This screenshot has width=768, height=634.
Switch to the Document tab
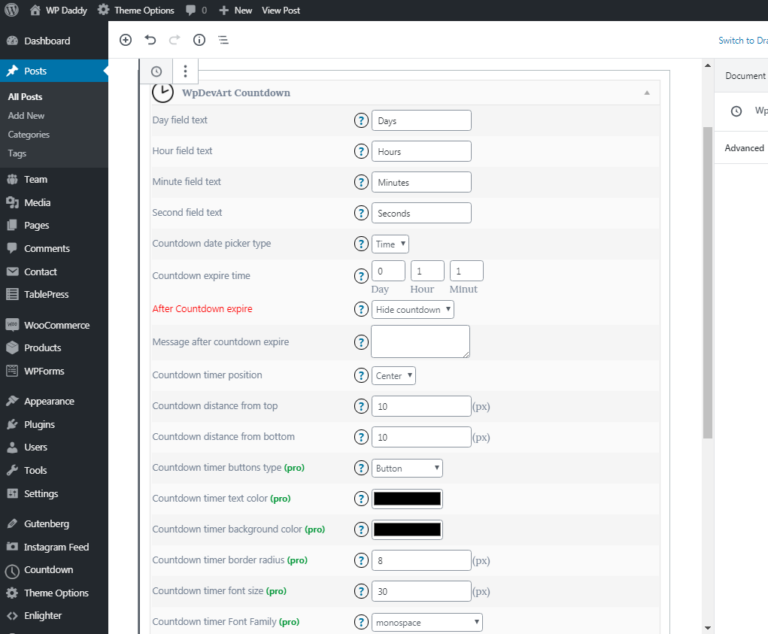click(x=744, y=76)
